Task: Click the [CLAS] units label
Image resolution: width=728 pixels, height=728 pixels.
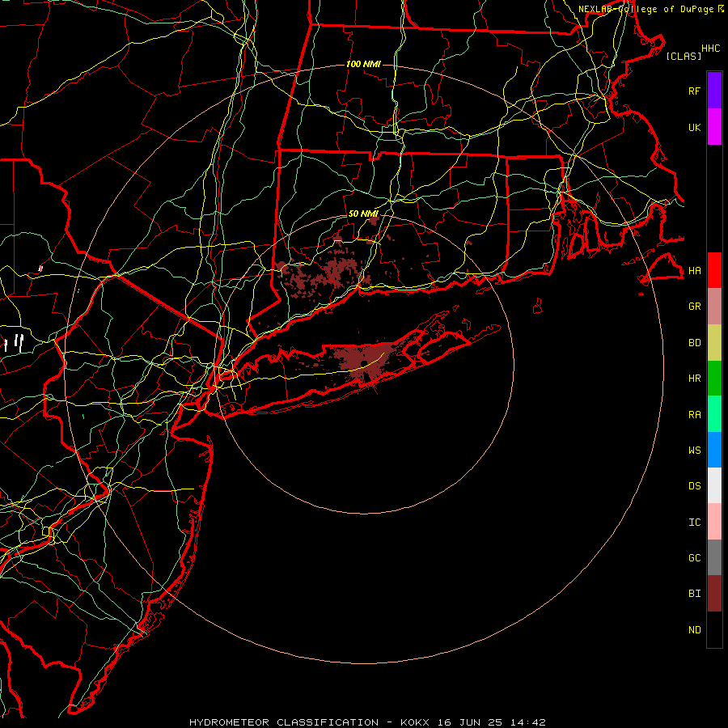Action: (684, 56)
